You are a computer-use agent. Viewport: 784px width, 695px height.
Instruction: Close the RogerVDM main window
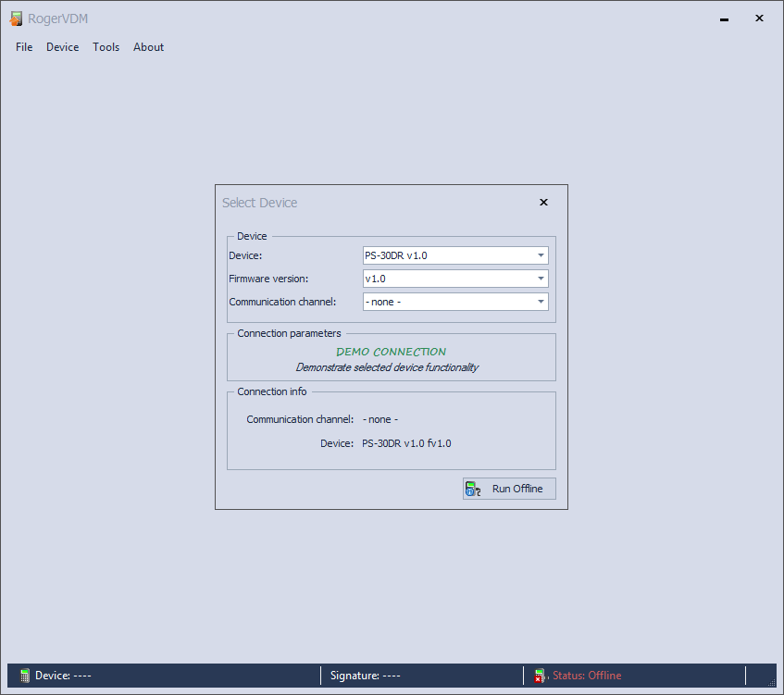[759, 18]
